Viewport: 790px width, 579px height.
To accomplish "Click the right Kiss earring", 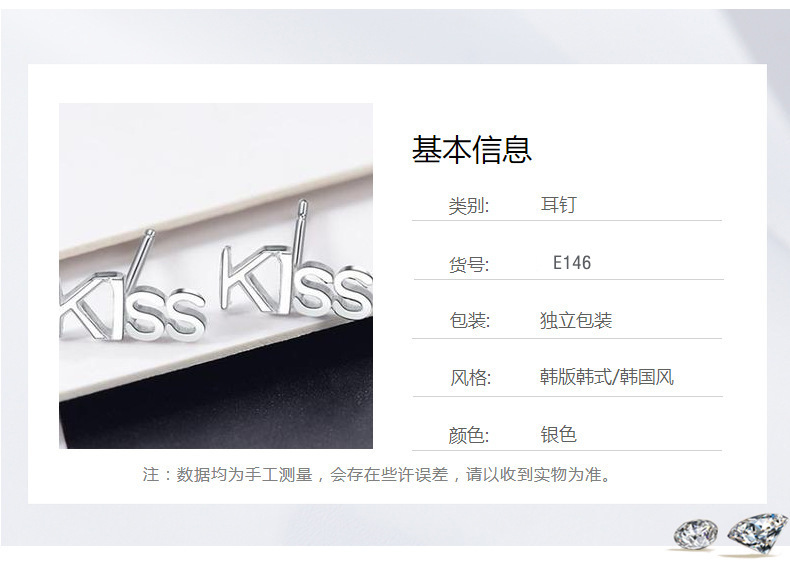I will 296,270.
